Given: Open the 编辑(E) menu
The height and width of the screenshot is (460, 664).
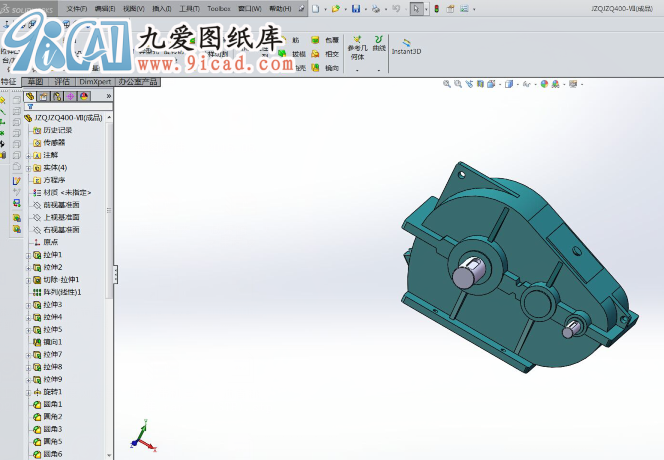Looking at the screenshot, I should tap(105, 8).
